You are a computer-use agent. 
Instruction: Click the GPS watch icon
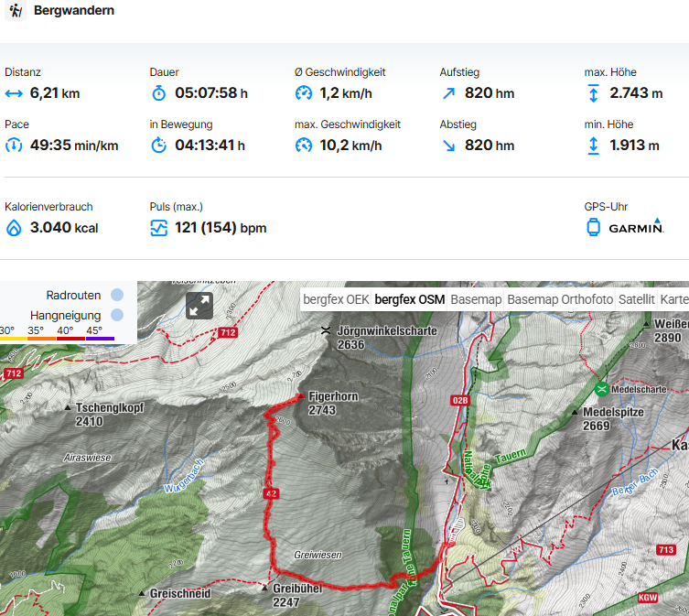593,227
